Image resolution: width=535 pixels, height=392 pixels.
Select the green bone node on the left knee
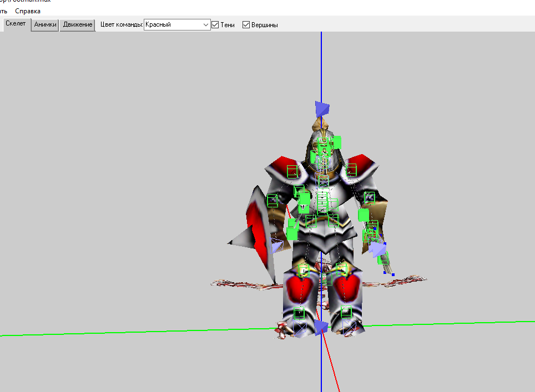tap(304, 270)
